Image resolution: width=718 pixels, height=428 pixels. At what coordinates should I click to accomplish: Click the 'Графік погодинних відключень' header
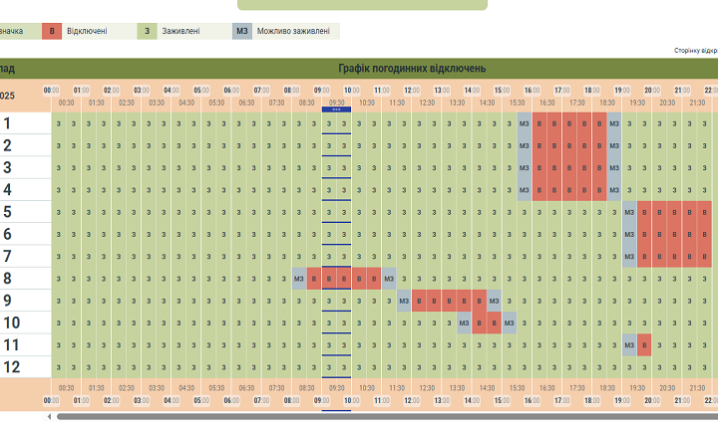point(412,68)
